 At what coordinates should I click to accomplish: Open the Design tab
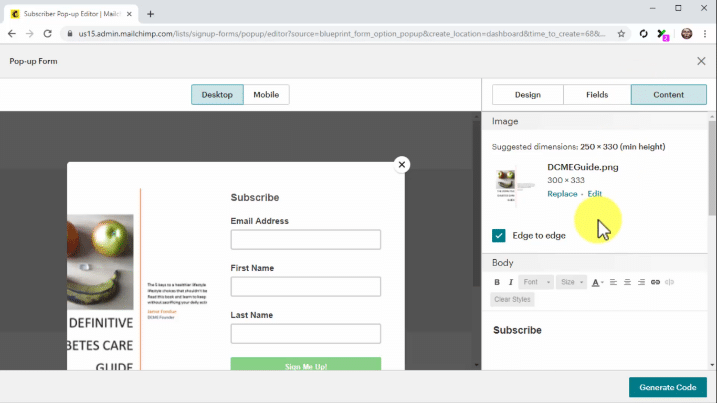[x=528, y=95]
